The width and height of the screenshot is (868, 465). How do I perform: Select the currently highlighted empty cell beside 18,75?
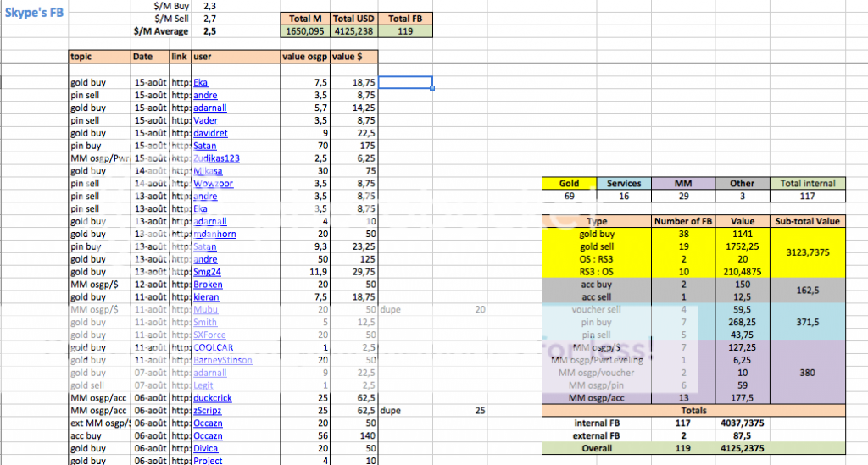click(405, 82)
